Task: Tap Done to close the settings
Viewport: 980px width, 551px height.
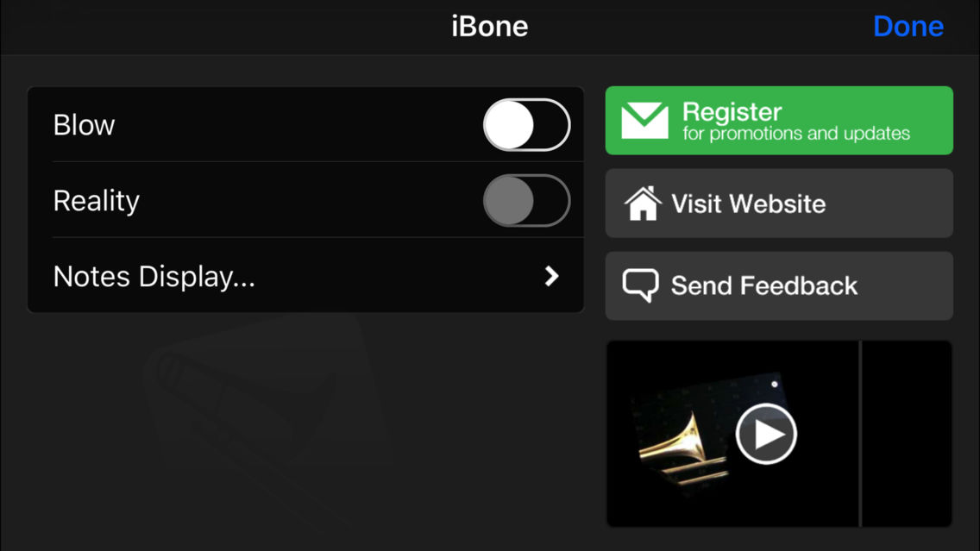Action: coord(908,26)
